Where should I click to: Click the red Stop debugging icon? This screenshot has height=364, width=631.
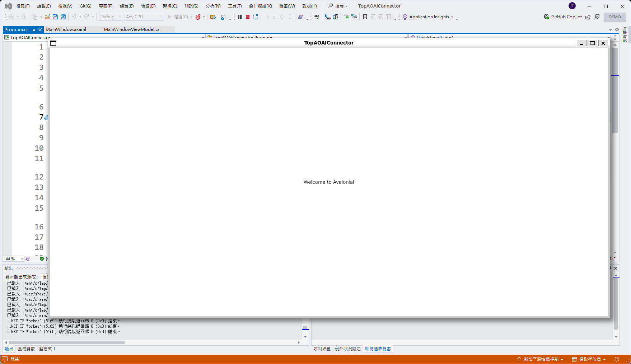pos(248,17)
